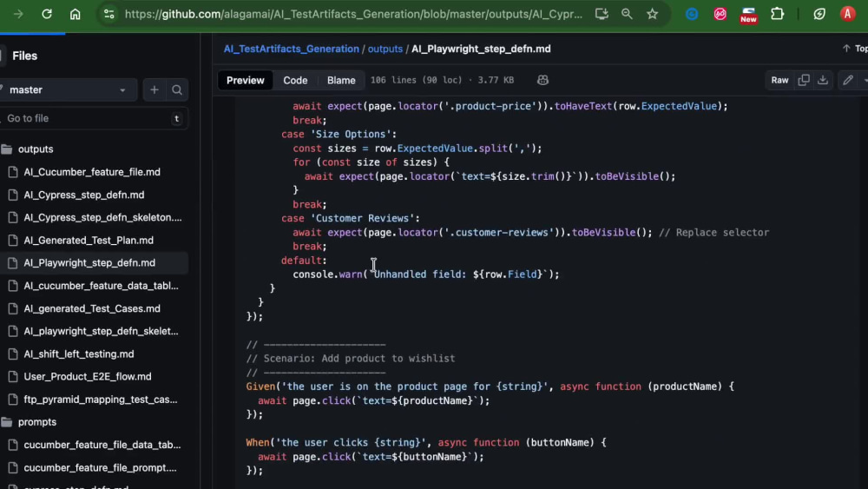Open the pink extension icon
The width and height of the screenshot is (868, 489).
(720, 14)
